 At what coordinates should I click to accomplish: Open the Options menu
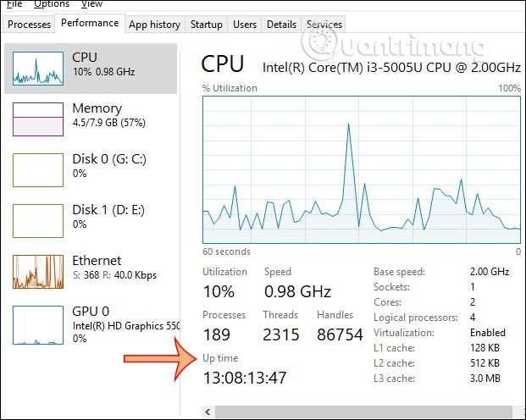point(51,4)
